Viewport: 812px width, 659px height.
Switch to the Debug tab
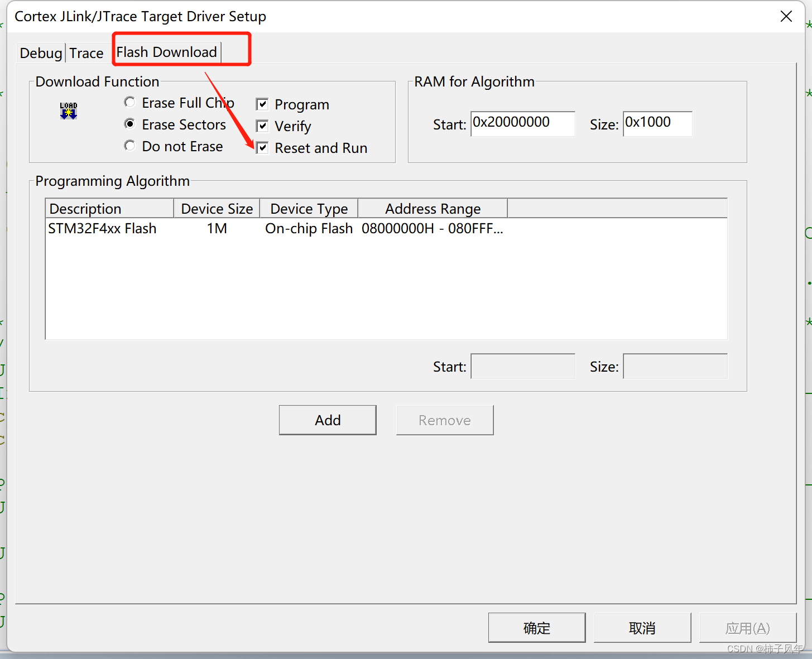[40, 52]
